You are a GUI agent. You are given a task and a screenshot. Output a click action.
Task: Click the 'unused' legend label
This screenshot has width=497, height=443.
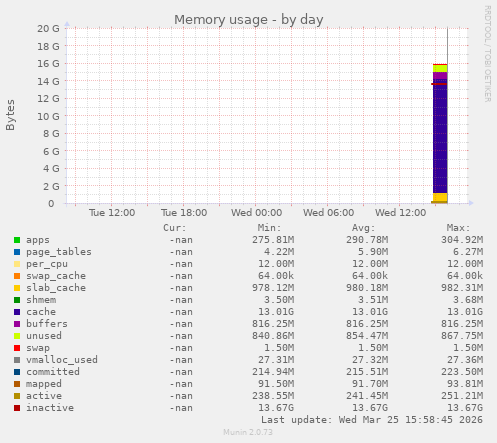click(x=44, y=336)
